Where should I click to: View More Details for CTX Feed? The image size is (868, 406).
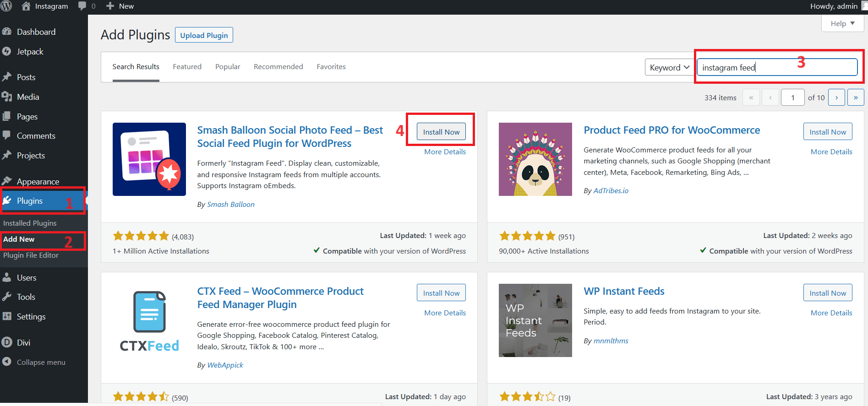pos(445,313)
